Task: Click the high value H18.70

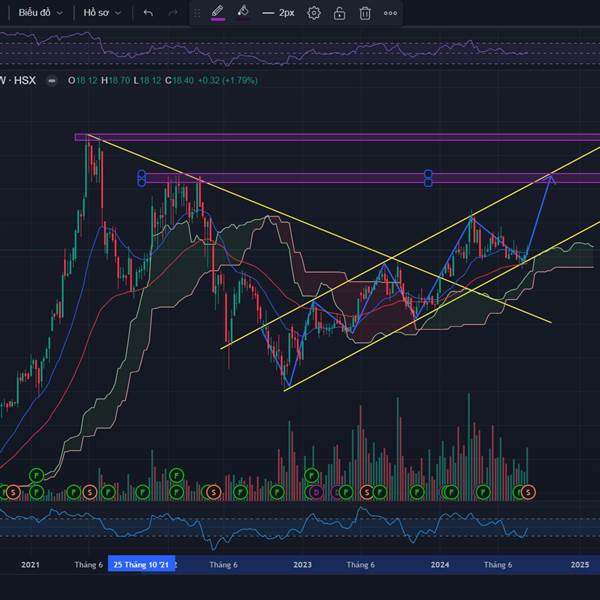Action: click(x=116, y=80)
